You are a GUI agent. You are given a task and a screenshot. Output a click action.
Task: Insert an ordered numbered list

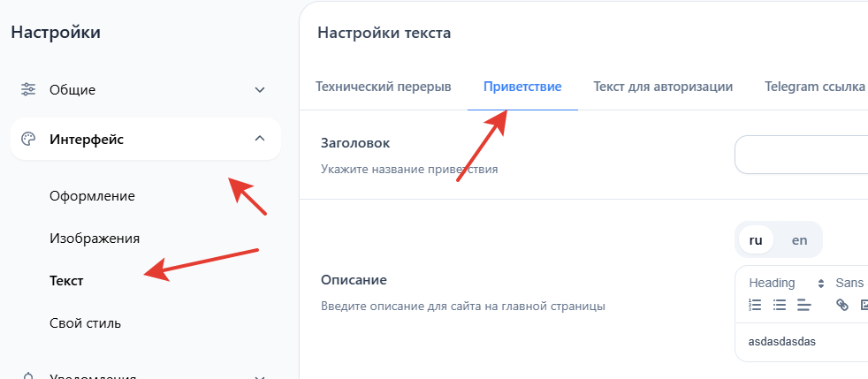click(755, 305)
